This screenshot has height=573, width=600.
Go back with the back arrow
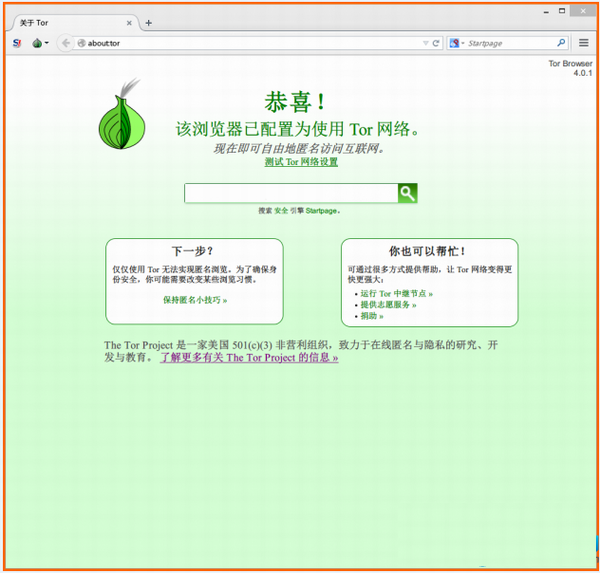tap(66, 43)
